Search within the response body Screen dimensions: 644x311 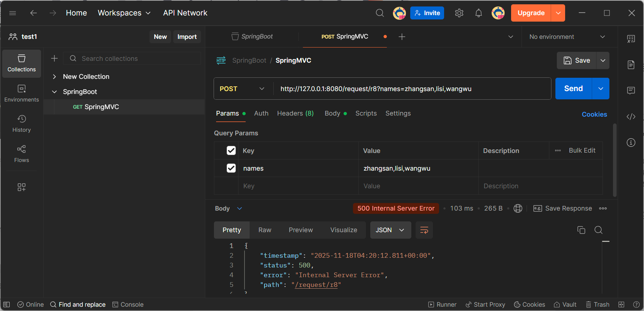598,230
